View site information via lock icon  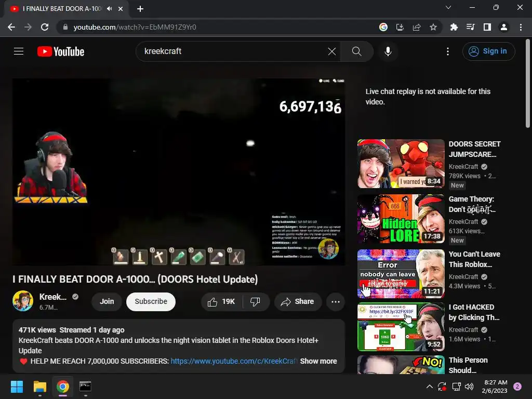tap(65, 27)
